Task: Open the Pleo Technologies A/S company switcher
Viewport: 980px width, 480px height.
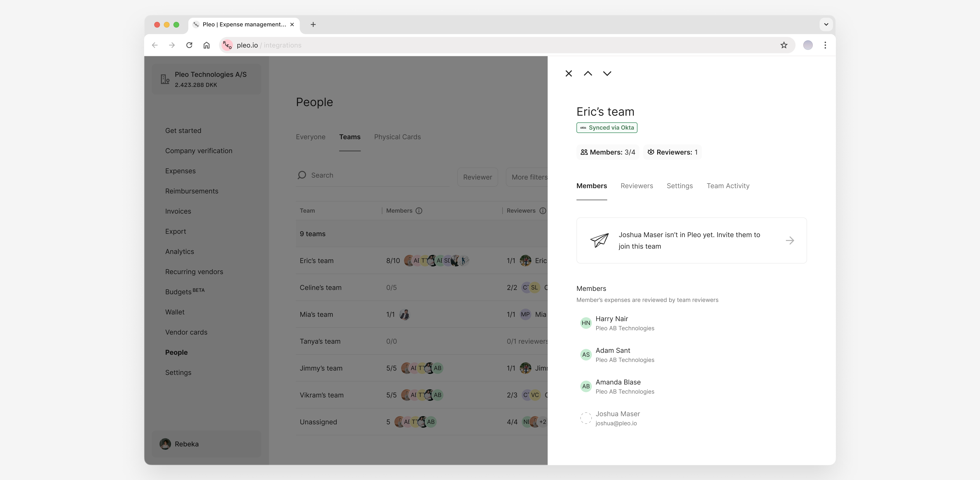Action: point(206,79)
